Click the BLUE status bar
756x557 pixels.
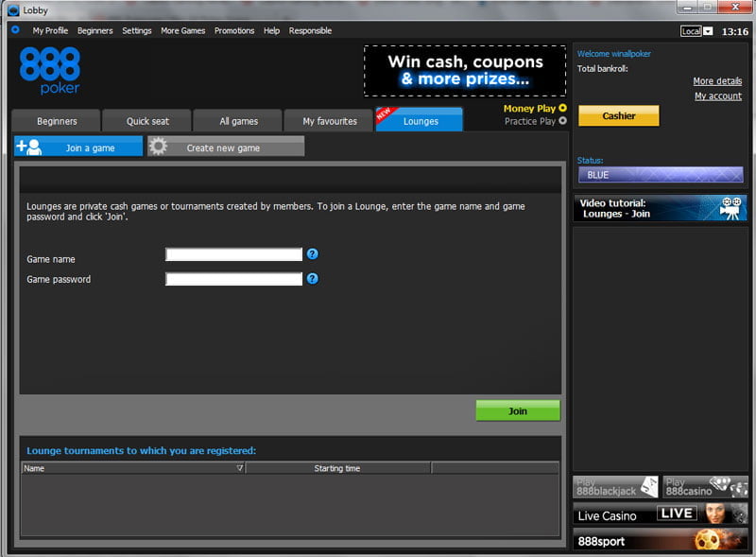(661, 175)
